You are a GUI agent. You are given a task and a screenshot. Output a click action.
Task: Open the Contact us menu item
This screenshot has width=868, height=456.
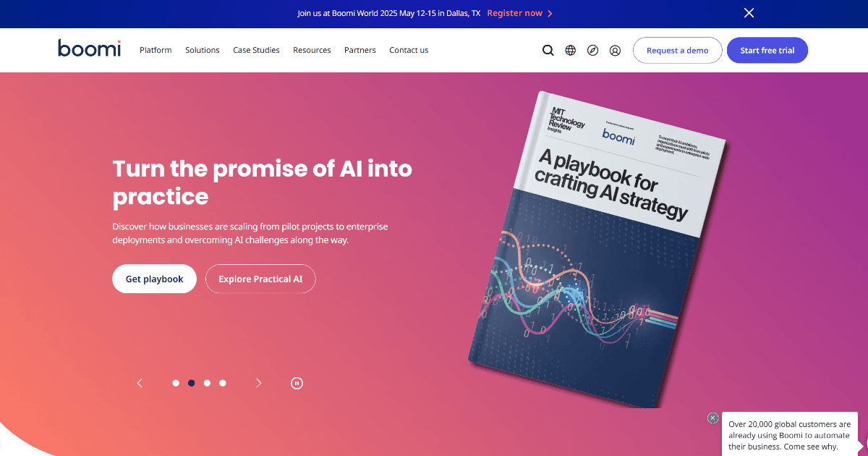pyautogui.click(x=409, y=50)
